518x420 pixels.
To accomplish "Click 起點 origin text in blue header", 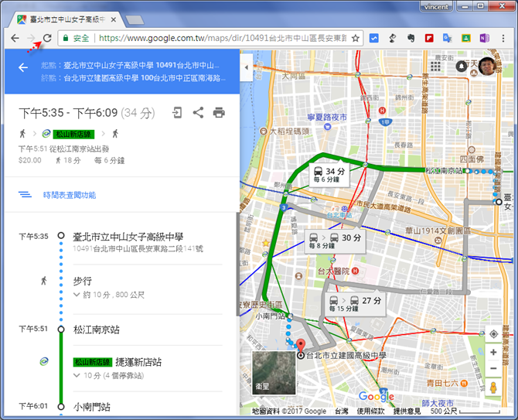I will coord(130,66).
